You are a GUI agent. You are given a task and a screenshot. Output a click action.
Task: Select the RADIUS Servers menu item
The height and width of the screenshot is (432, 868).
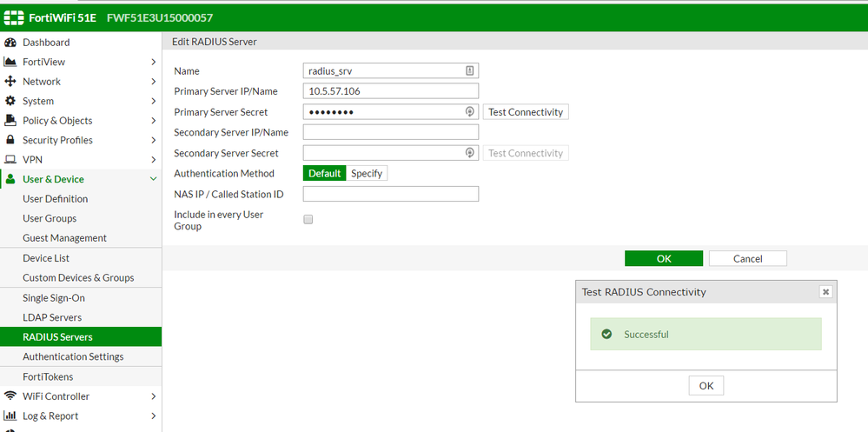coord(81,336)
